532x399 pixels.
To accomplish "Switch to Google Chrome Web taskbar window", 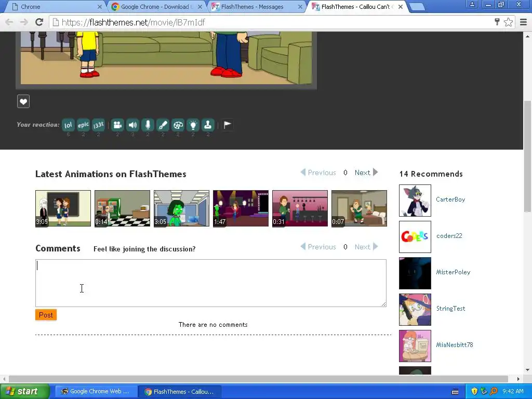I will click(x=96, y=392).
